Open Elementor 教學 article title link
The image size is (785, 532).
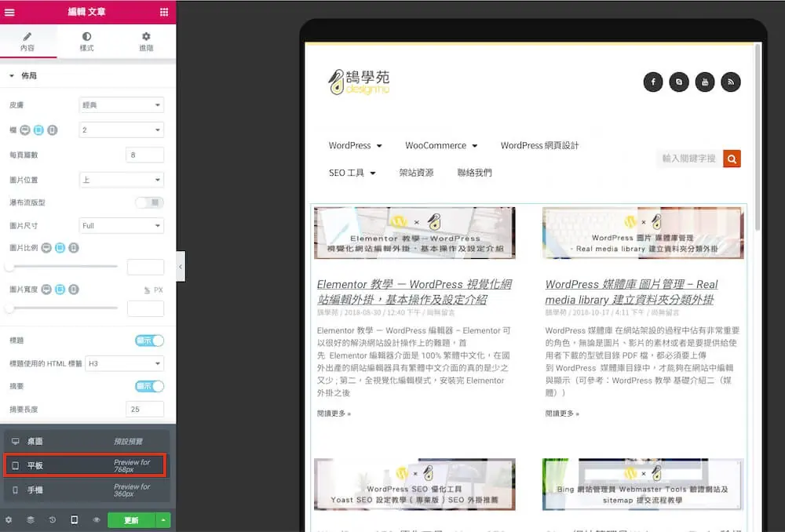click(x=414, y=292)
